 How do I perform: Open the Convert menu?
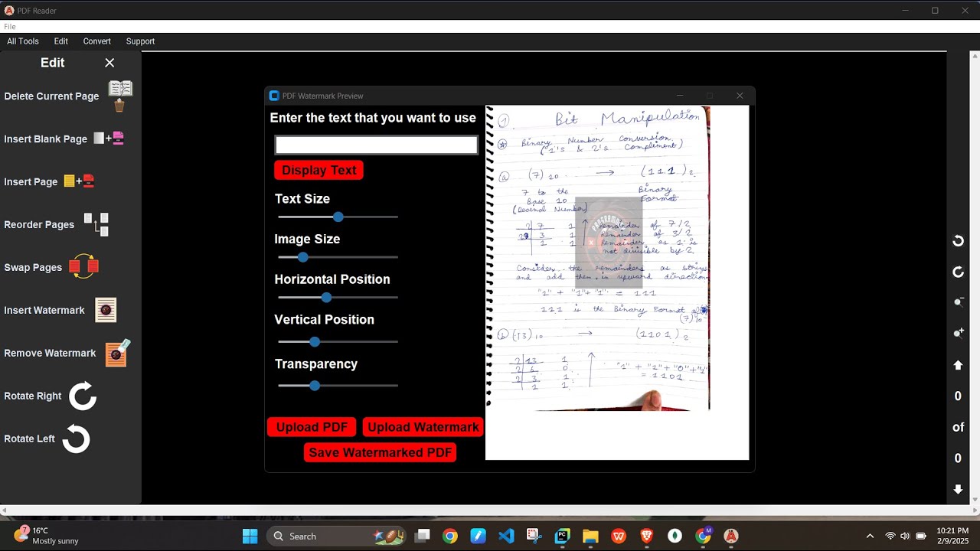[97, 41]
